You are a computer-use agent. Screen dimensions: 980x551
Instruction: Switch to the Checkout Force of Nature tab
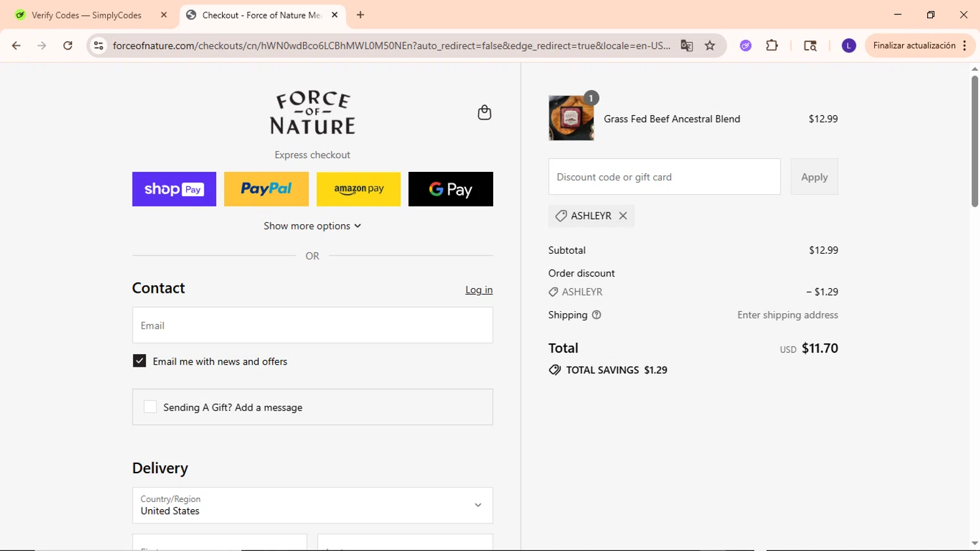pos(261,15)
